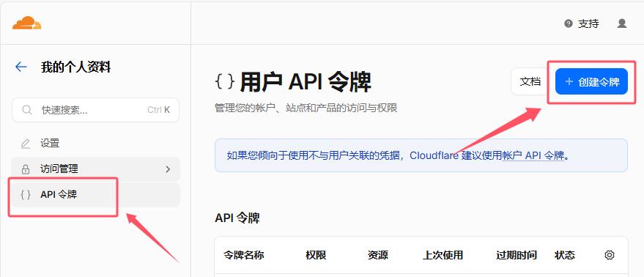This screenshot has width=644, height=277.
Task: Click the question mark icon beside 支持
Action: point(569,24)
